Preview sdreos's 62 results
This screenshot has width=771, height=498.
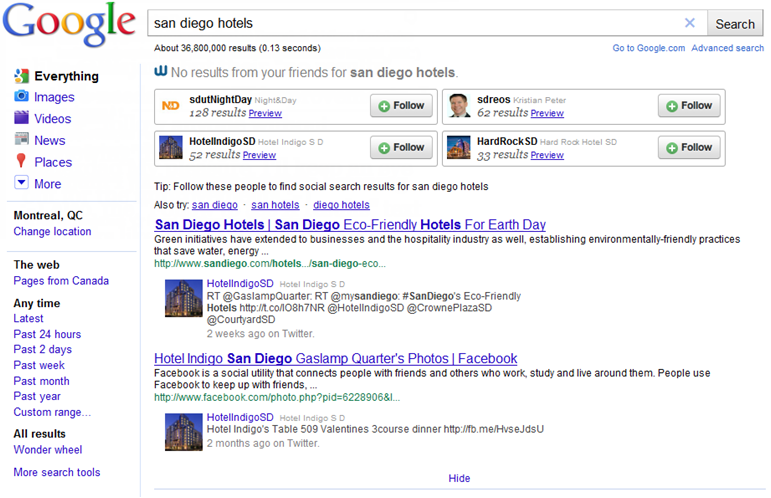coord(547,114)
